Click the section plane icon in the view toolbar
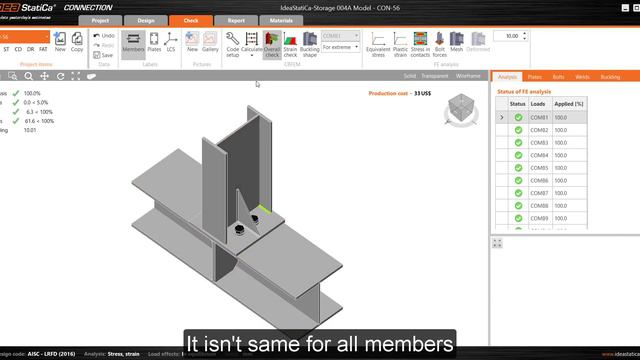The image size is (640, 360). click(91, 76)
